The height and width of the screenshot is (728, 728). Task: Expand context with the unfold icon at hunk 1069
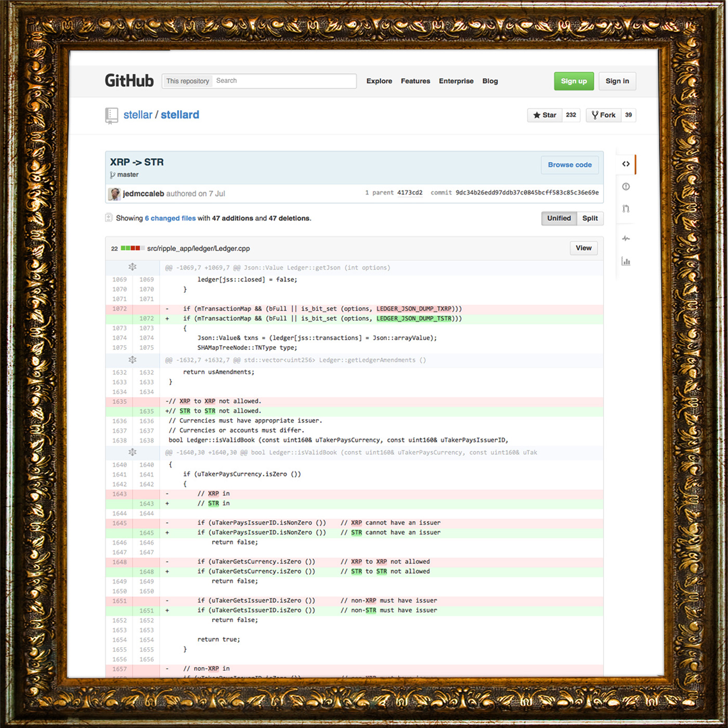tap(133, 267)
